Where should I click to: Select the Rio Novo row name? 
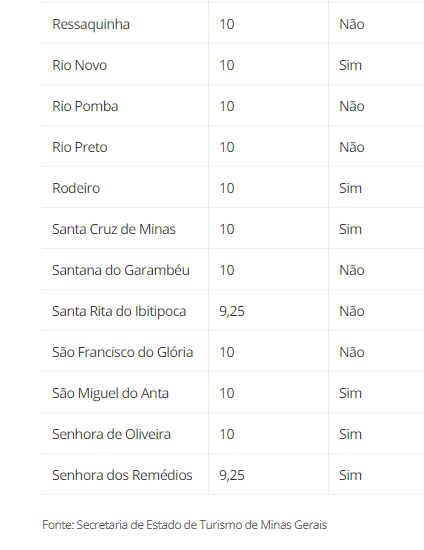click(80, 65)
